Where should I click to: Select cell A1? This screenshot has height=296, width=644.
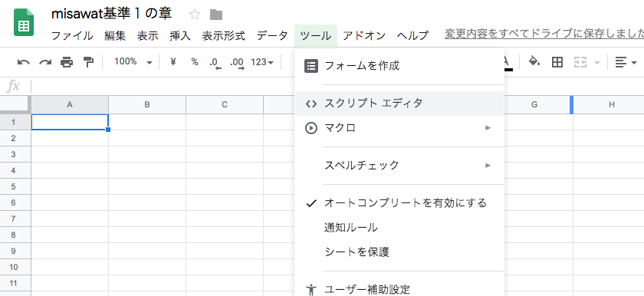tap(70, 122)
